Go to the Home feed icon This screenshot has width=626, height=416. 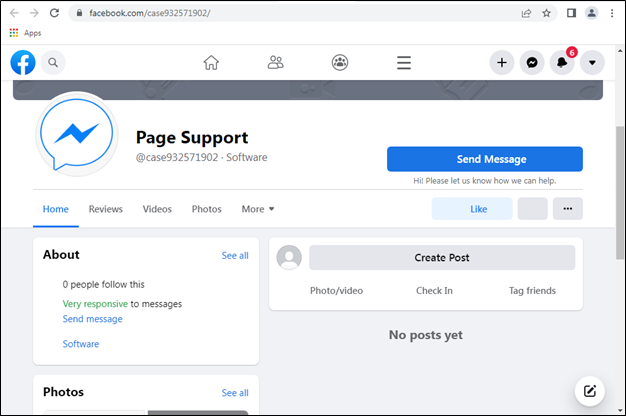211,63
